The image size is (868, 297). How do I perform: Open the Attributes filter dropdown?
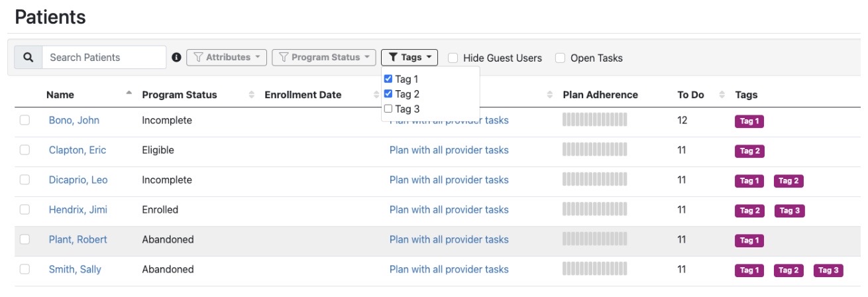227,58
